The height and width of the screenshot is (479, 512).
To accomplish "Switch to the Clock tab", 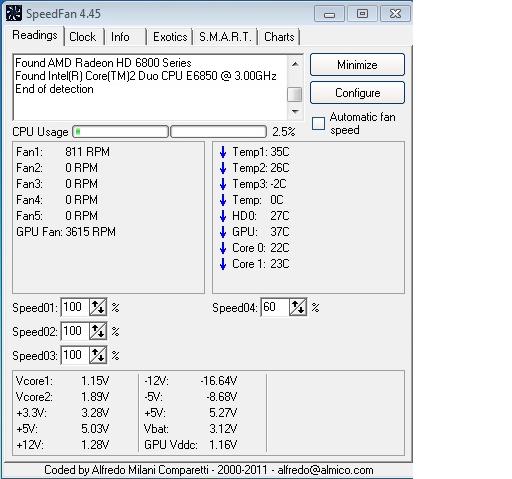I will point(83,37).
